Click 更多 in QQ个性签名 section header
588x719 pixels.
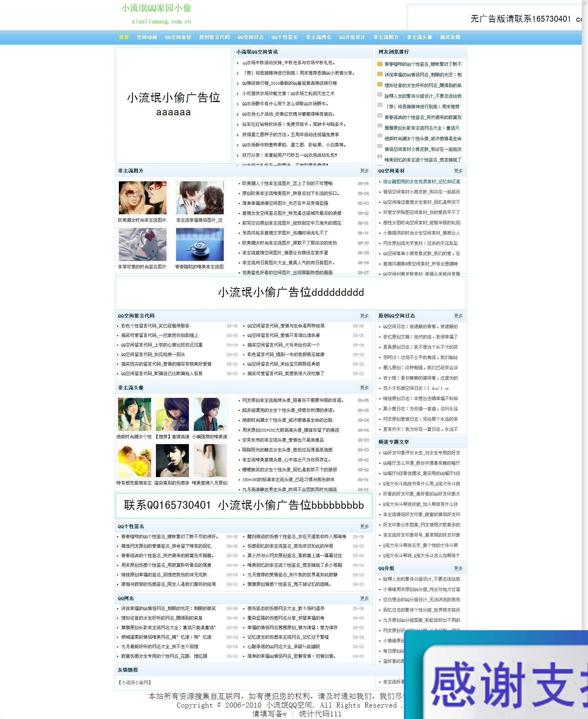(x=364, y=526)
